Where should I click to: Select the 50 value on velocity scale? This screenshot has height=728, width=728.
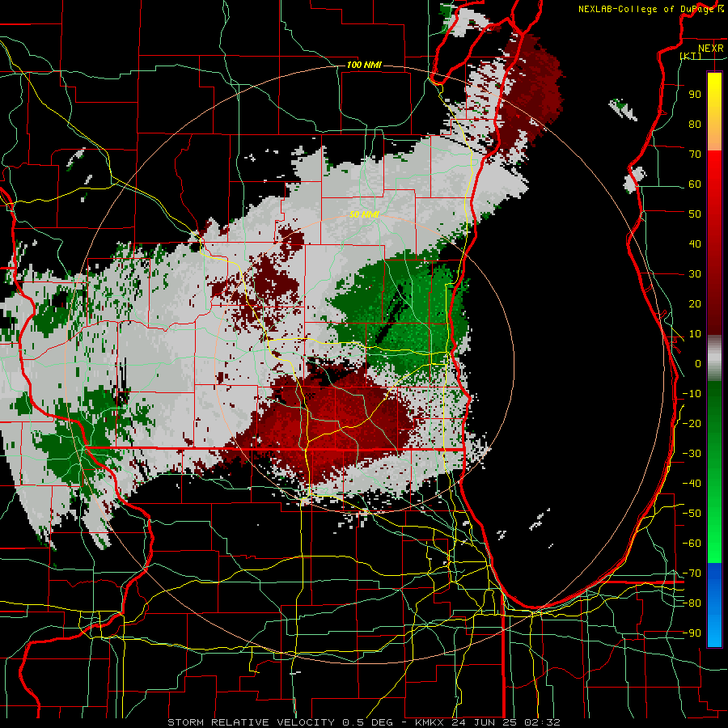click(695, 214)
